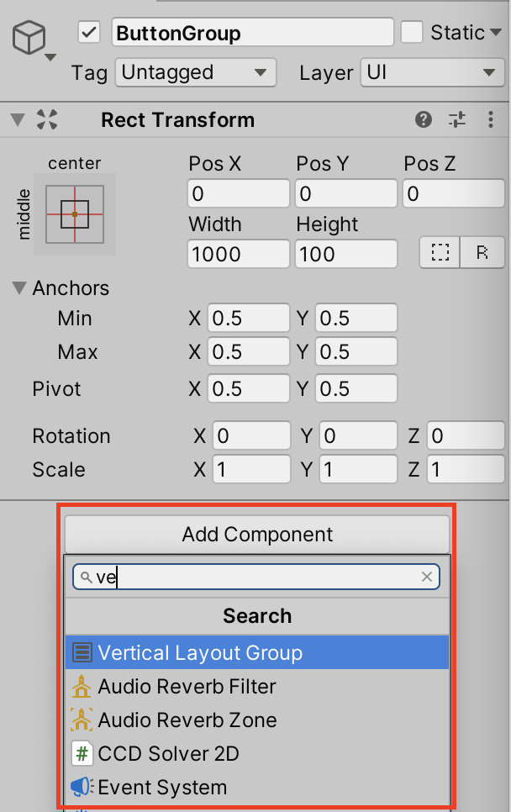Open Rect Transform help documentation
511x812 pixels.
click(x=423, y=120)
